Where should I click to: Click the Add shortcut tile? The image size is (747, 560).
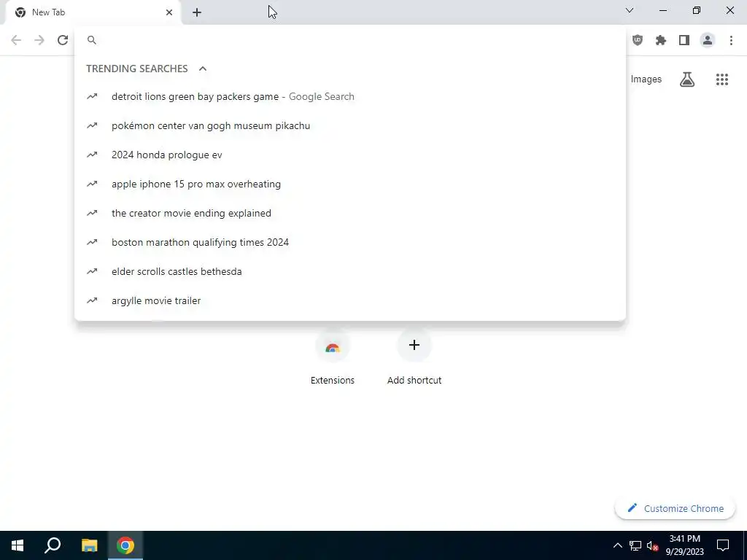(x=414, y=356)
